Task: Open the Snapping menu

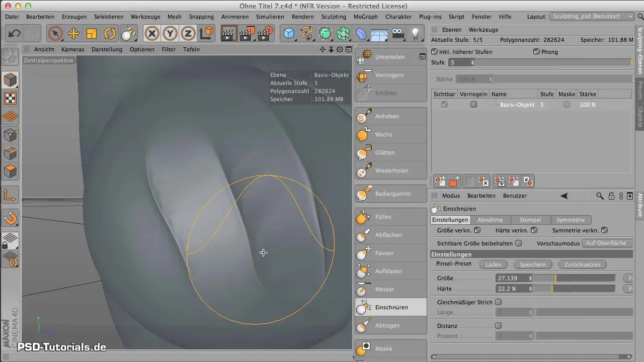Action: (201, 17)
